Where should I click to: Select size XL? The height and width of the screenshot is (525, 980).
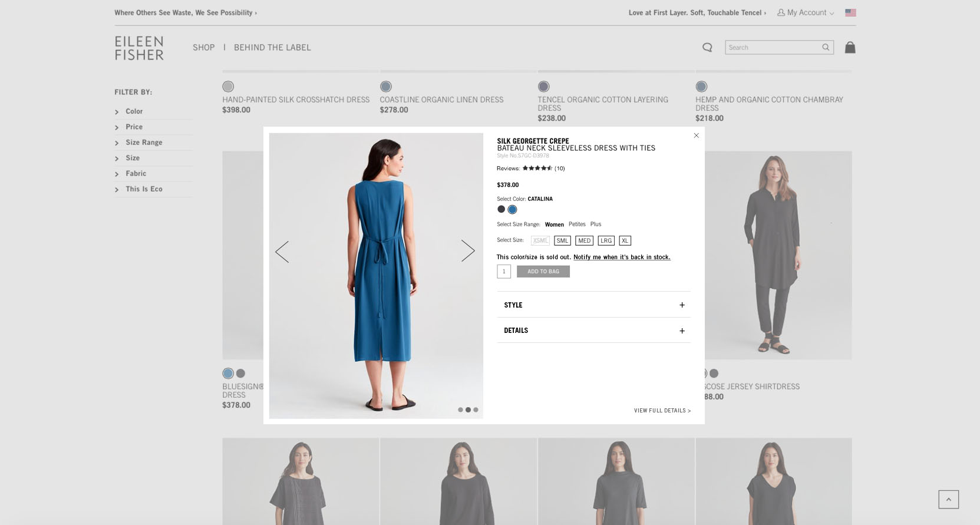(x=625, y=240)
